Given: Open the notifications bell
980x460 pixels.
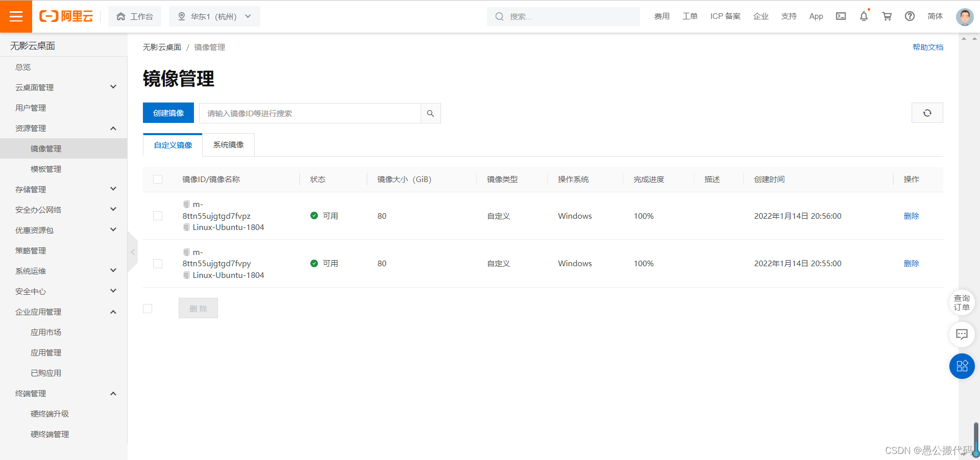Looking at the screenshot, I should pos(864,16).
